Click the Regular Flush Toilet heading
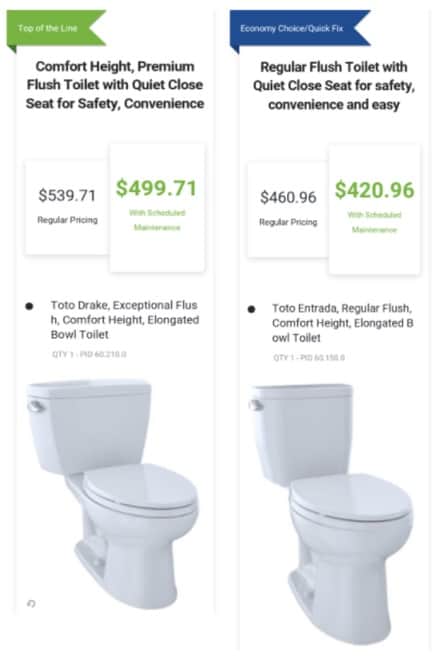This screenshot has width=441, height=668. (334, 86)
